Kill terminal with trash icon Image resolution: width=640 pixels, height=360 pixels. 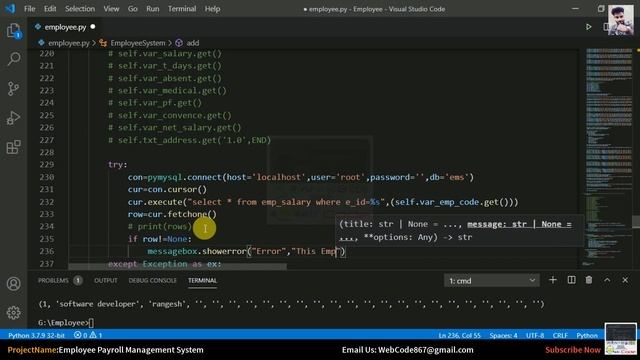(589, 280)
